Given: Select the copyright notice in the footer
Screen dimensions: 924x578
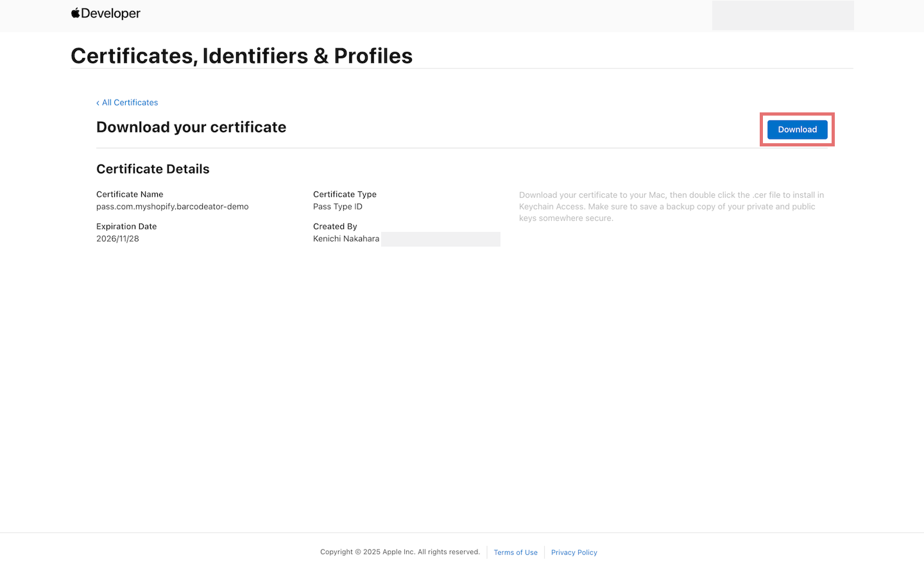Looking at the screenshot, I should pos(400,552).
